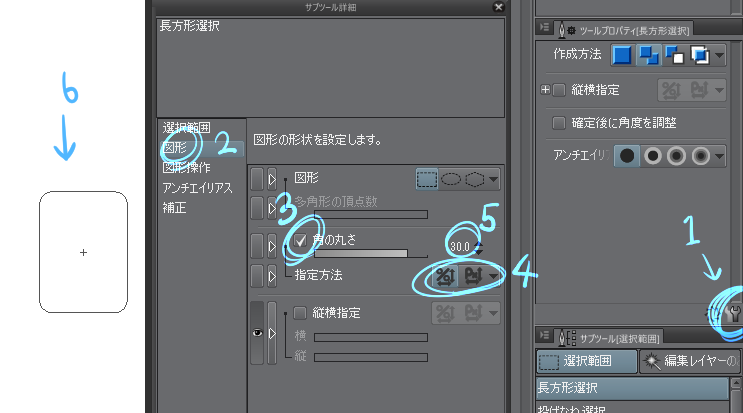Switch to ツールプロパティ[長方形選択] tab
The height and width of the screenshot is (413, 743).
click(624, 30)
